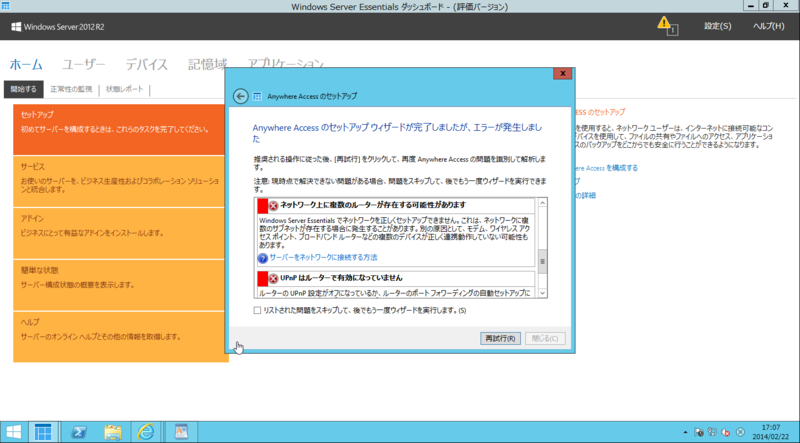Click the circled X tray icon
The height and width of the screenshot is (443, 800).
(740, 432)
